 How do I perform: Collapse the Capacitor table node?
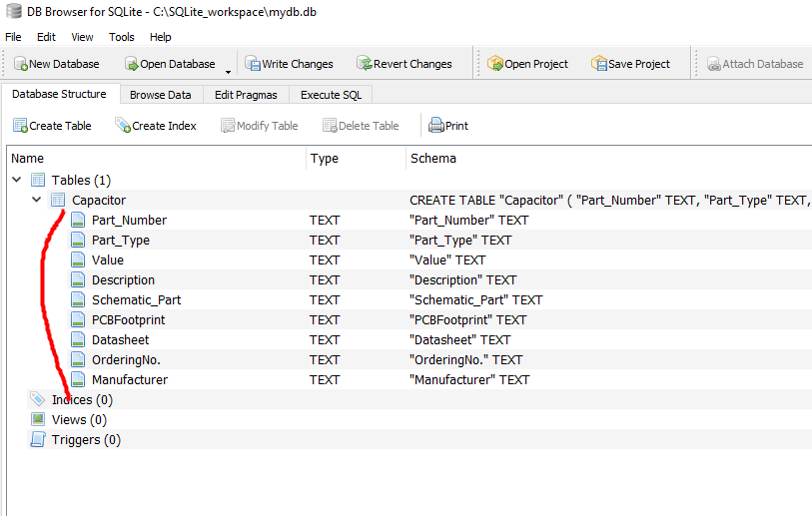[36, 200]
